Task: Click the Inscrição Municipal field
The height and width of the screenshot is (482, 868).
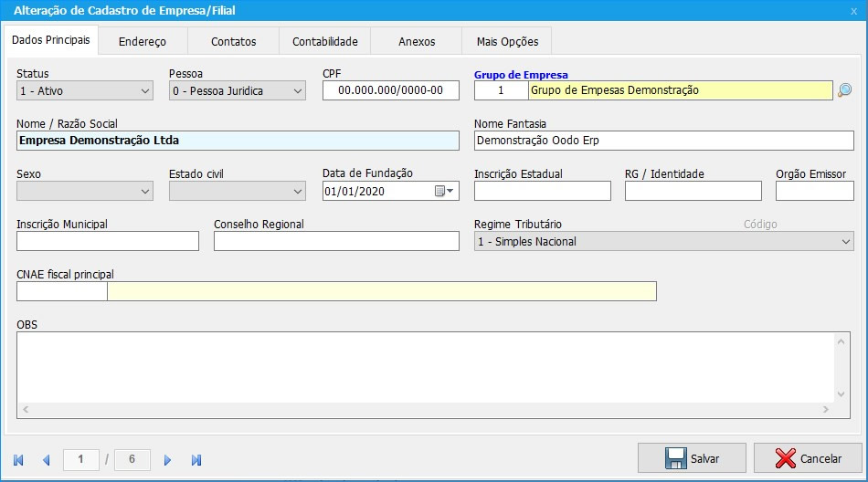Action: (108, 241)
